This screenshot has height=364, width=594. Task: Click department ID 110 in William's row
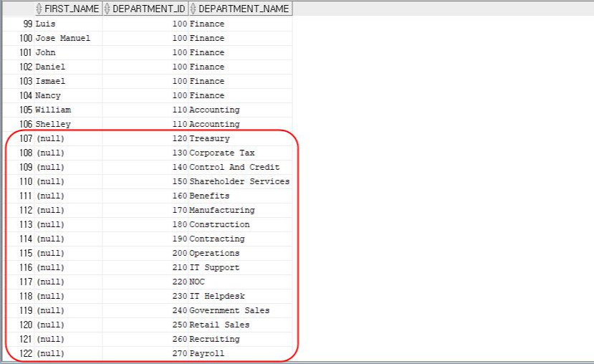pos(145,110)
